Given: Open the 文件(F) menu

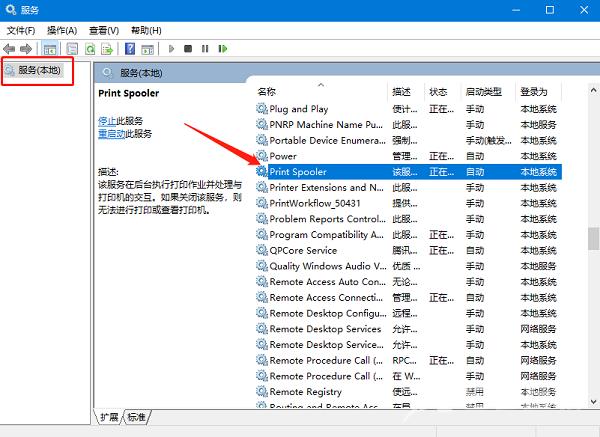Looking at the screenshot, I should coord(21,30).
